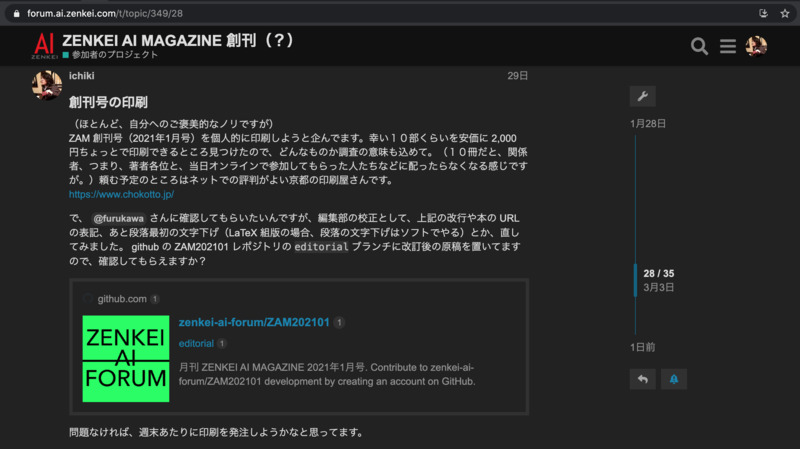Open ichiki's avatar on the post
Screen dimensions: 800x449
[47, 85]
